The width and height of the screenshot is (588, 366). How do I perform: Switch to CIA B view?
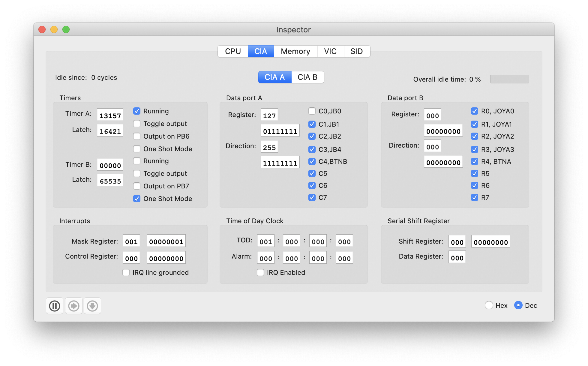(x=307, y=77)
